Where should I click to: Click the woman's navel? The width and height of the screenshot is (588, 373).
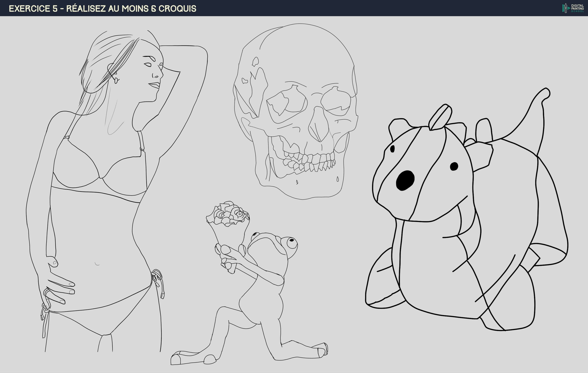[97, 264]
